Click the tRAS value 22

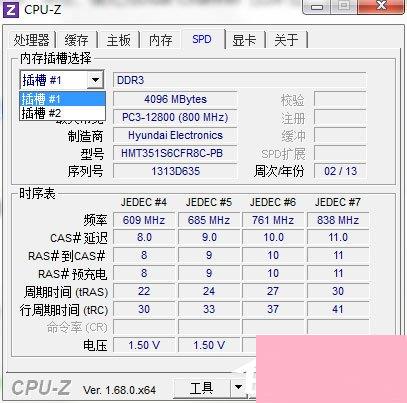pos(144,291)
